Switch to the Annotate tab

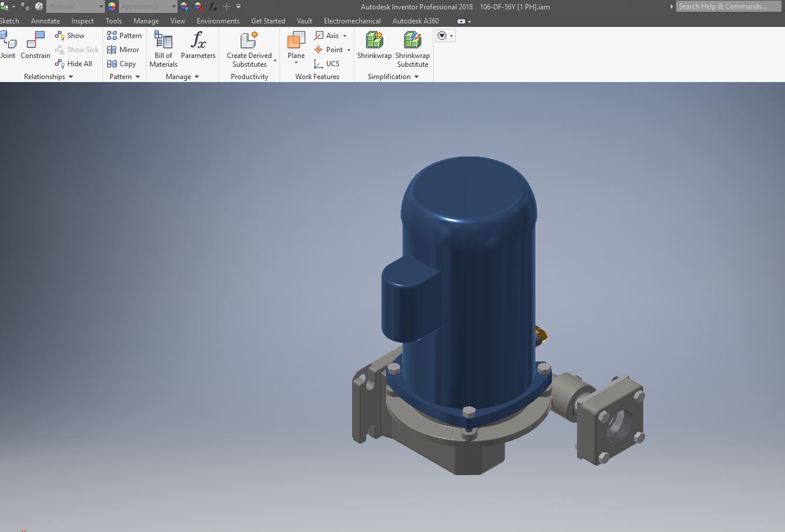click(x=45, y=21)
